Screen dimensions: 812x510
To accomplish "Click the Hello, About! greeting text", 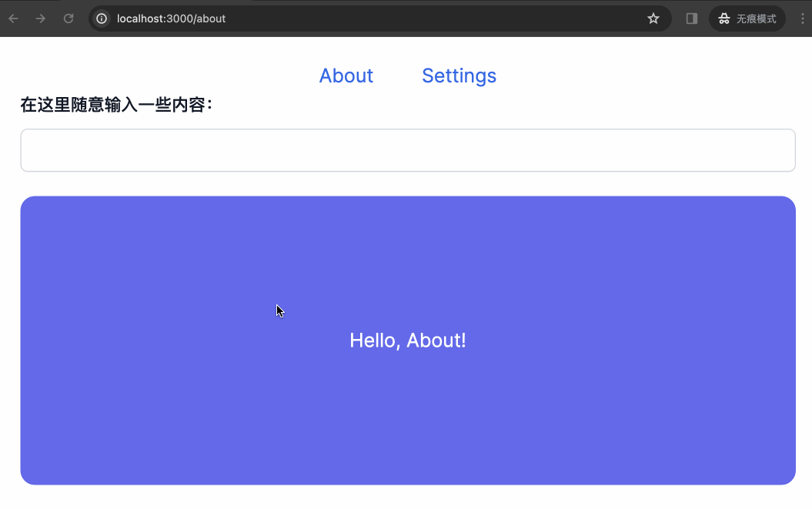I will click(407, 340).
